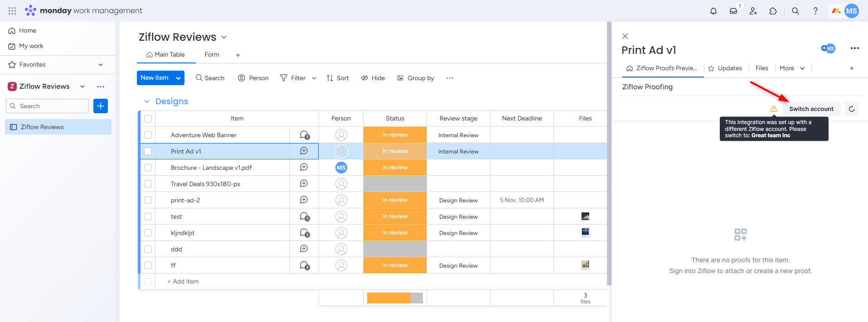Viewport: 868px width, 322px height.
Task: Click the Switch account button
Action: click(811, 109)
